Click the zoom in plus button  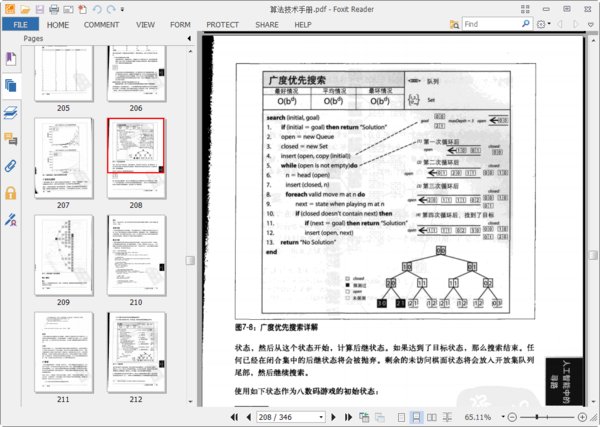tap(582, 417)
